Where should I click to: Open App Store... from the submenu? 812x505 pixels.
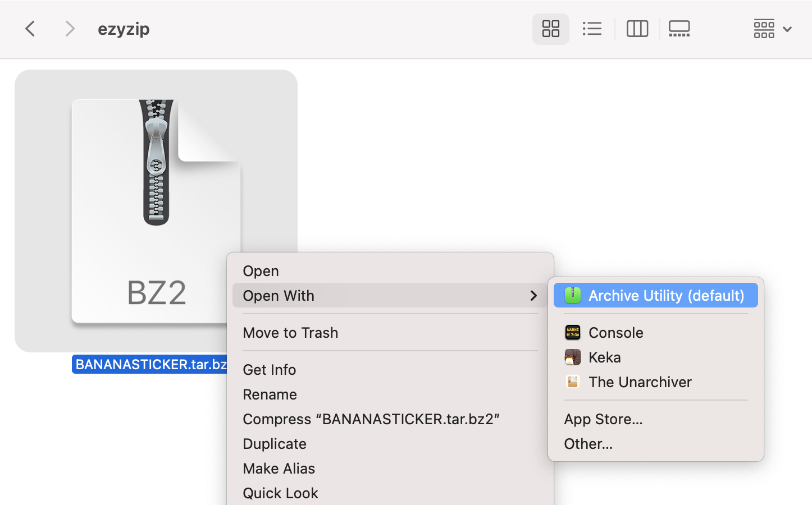(x=603, y=419)
